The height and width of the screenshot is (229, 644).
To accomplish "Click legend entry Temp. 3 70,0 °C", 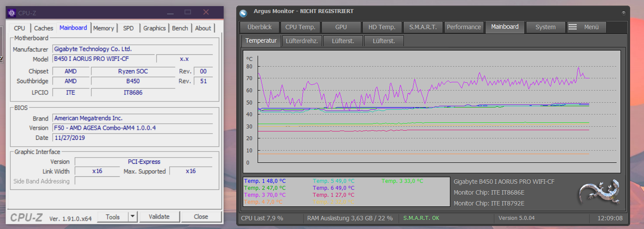I will [x=265, y=195].
